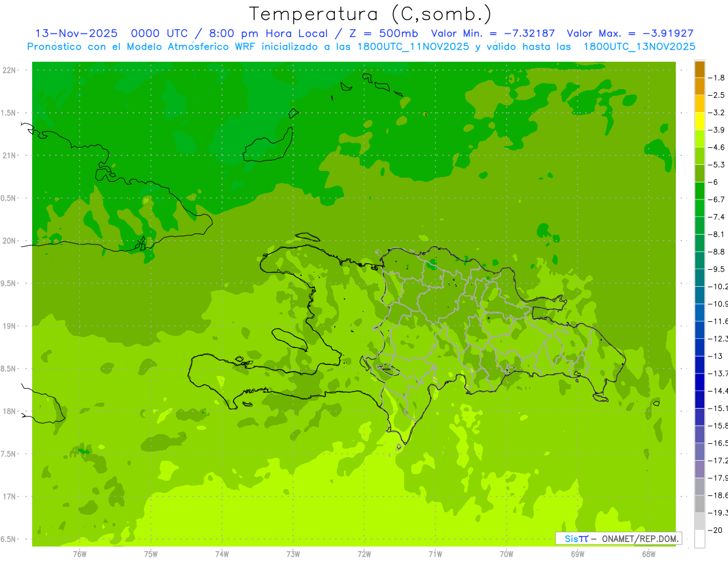The height and width of the screenshot is (562, 728).
Task: Click the '-9.5' colorbar value
Action: tap(717, 269)
